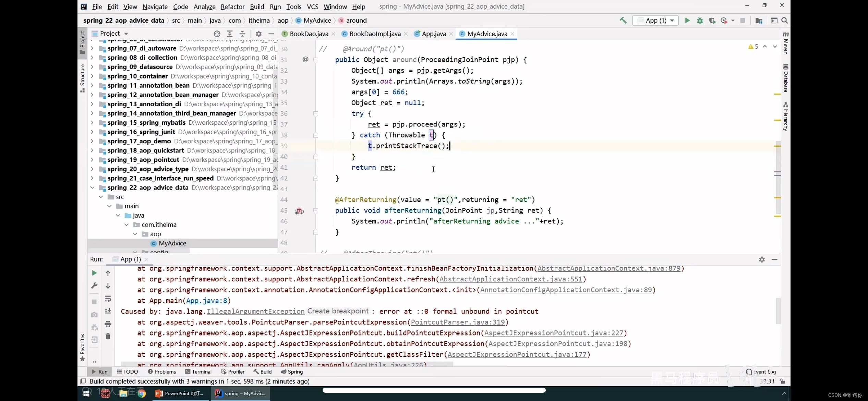Select MyAdvice class in project tree
The width and height of the screenshot is (868, 401).
[x=172, y=243]
